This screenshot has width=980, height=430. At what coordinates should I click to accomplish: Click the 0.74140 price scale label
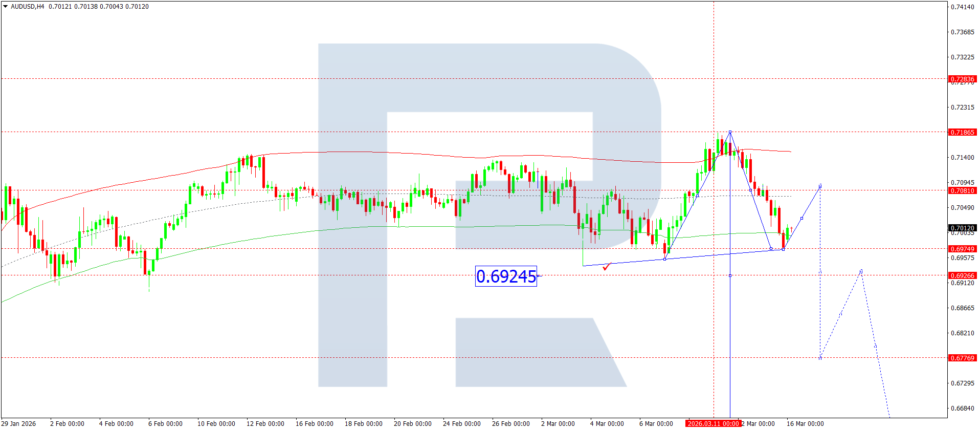(x=962, y=7)
